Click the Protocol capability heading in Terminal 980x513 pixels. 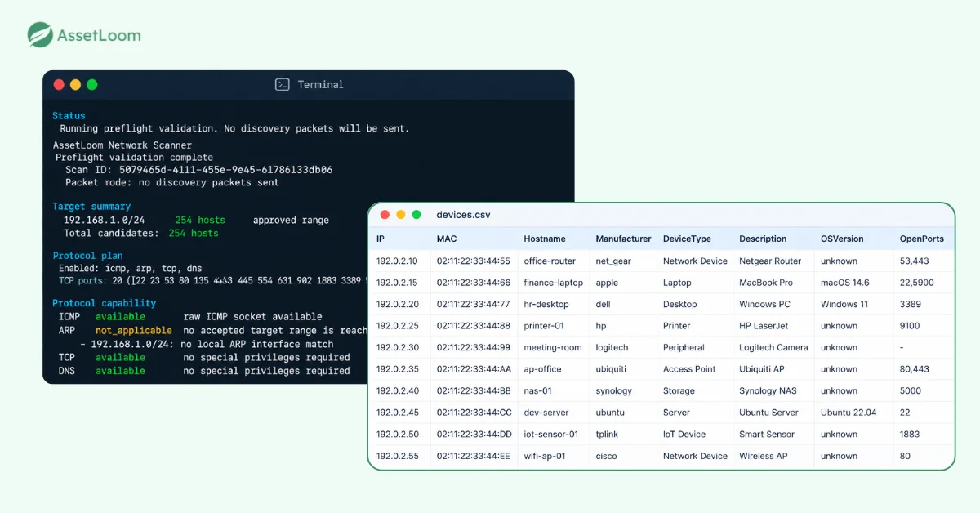coord(105,303)
